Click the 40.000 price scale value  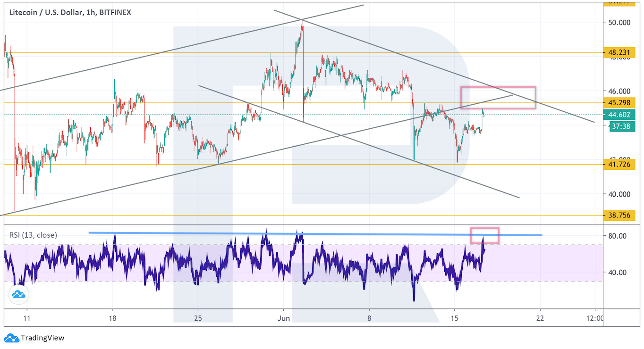[619, 194]
